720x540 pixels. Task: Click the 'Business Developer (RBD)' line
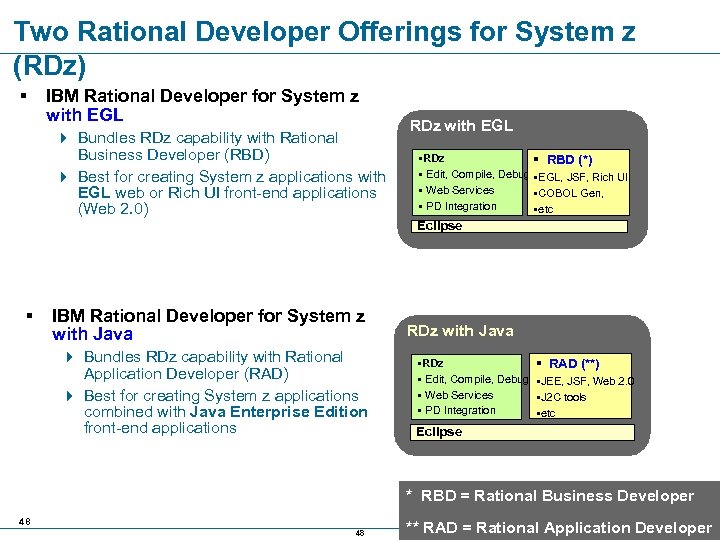[x=174, y=155]
